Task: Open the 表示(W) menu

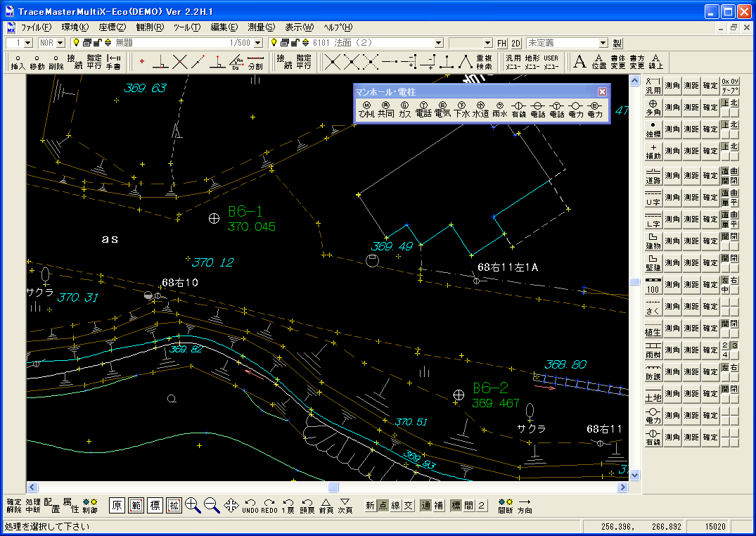Action: click(x=299, y=27)
